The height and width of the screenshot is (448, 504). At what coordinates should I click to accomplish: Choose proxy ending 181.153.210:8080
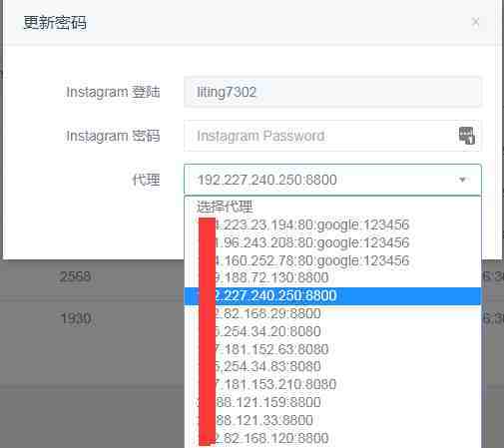tap(332, 384)
